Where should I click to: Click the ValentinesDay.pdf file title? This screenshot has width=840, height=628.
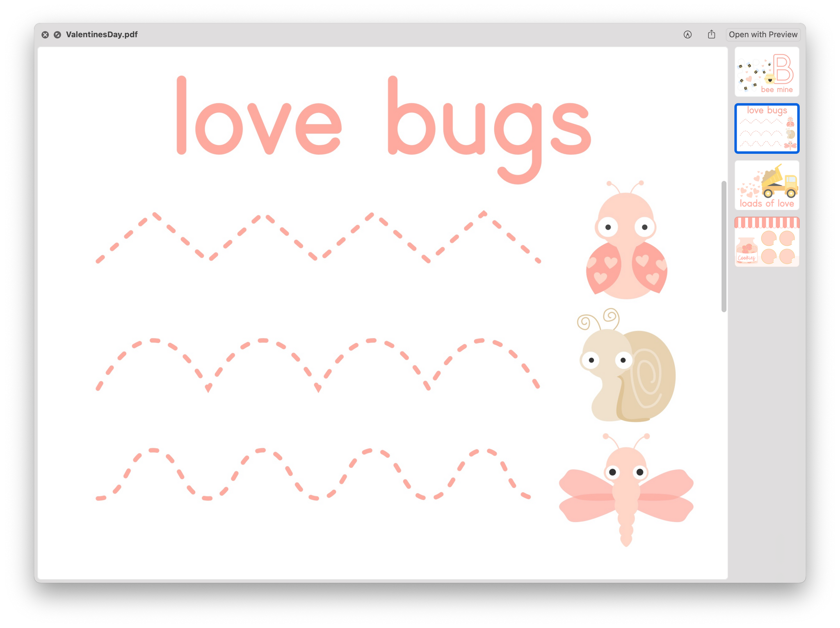click(x=101, y=35)
